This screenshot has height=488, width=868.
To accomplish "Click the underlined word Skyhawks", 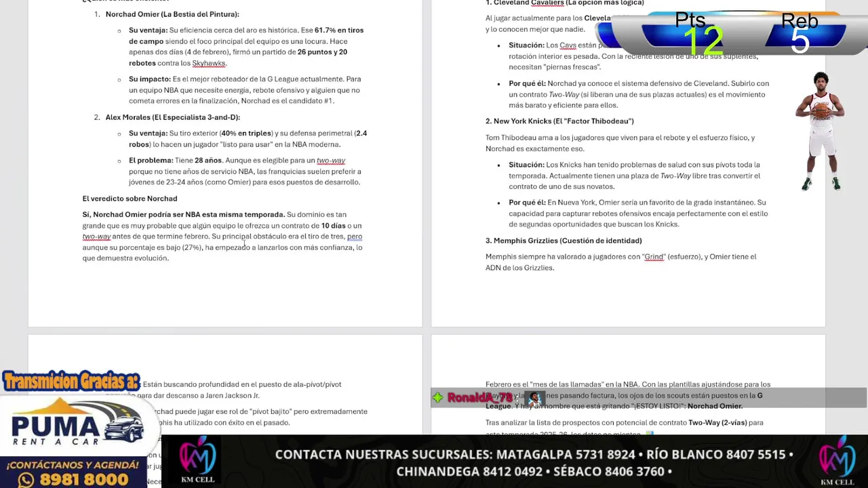I will [x=208, y=63].
